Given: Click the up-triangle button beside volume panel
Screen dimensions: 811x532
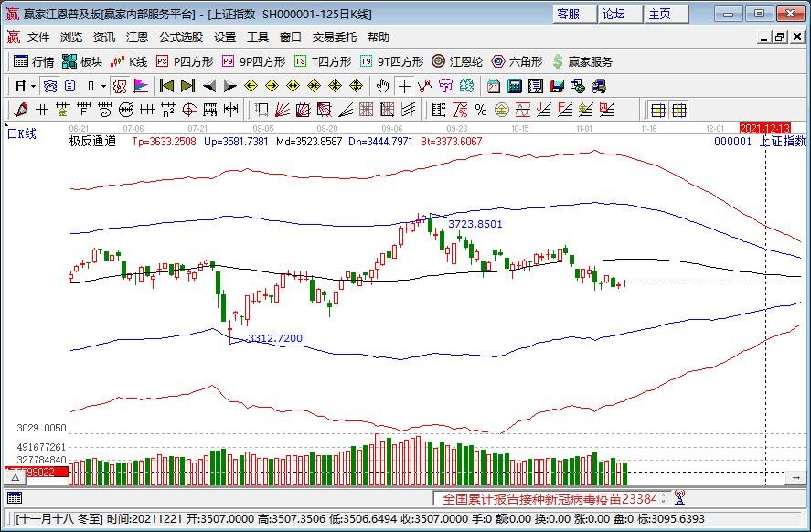Looking at the screenshot, I should coord(16,478).
